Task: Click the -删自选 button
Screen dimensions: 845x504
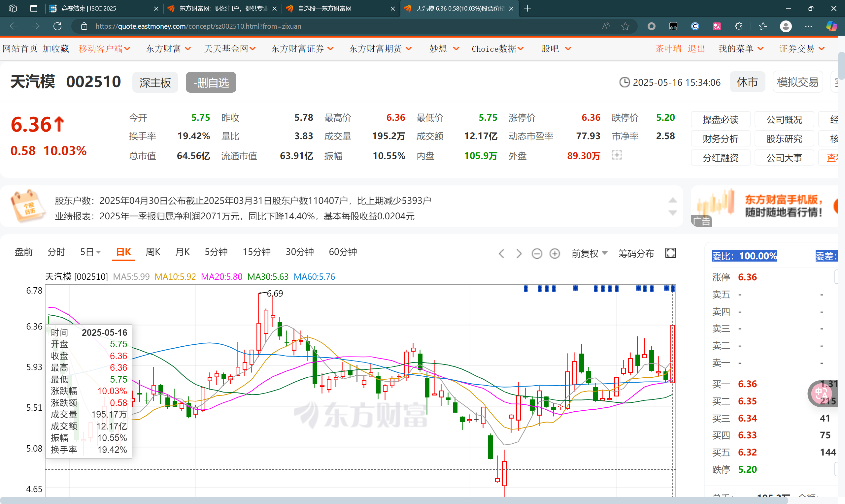Action: 211,82
